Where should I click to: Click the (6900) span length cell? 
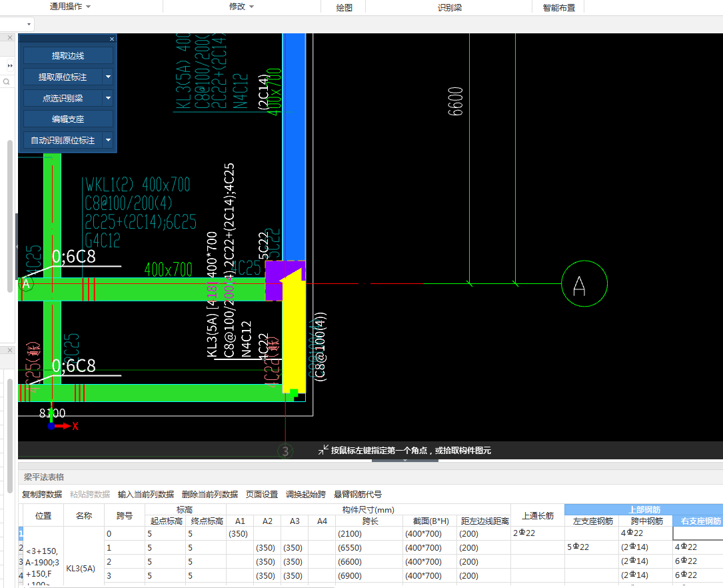click(x=369, y=575)
